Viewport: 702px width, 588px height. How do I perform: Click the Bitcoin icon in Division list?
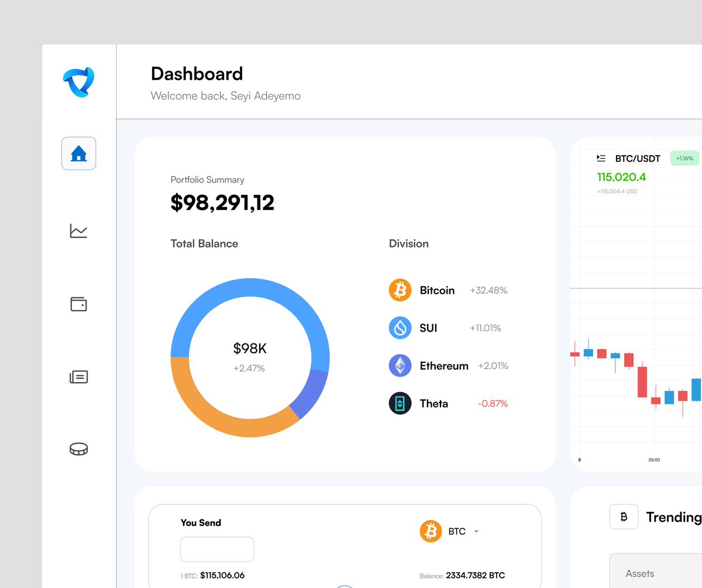click(400, 290)
